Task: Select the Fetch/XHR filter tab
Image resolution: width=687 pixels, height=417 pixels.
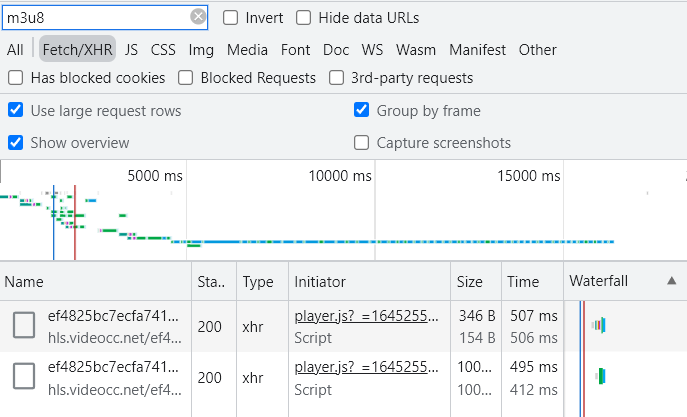Action: pyautogui.click(x=78, y=49)
